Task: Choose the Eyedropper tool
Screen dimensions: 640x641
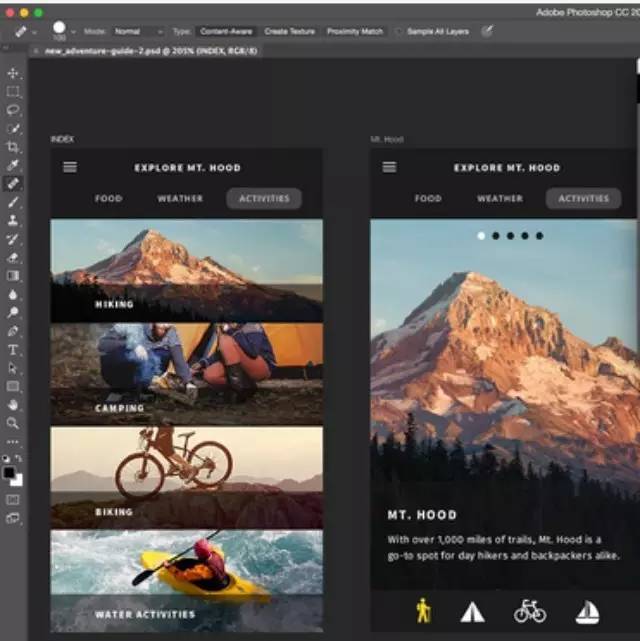Action: (x=13, y=165)
